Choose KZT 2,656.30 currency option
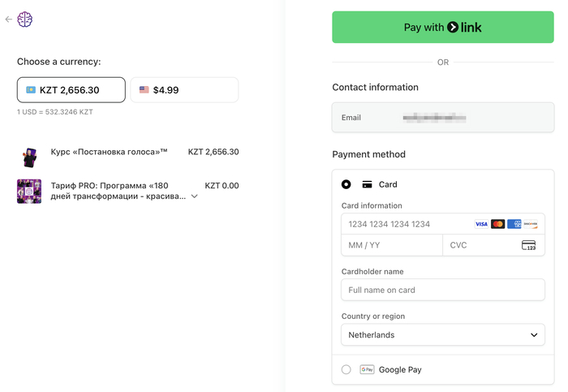 71,90
